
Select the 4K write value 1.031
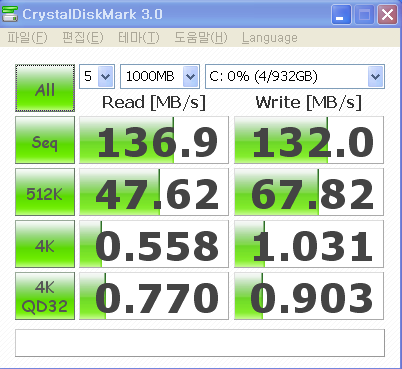tap(309, 244)
